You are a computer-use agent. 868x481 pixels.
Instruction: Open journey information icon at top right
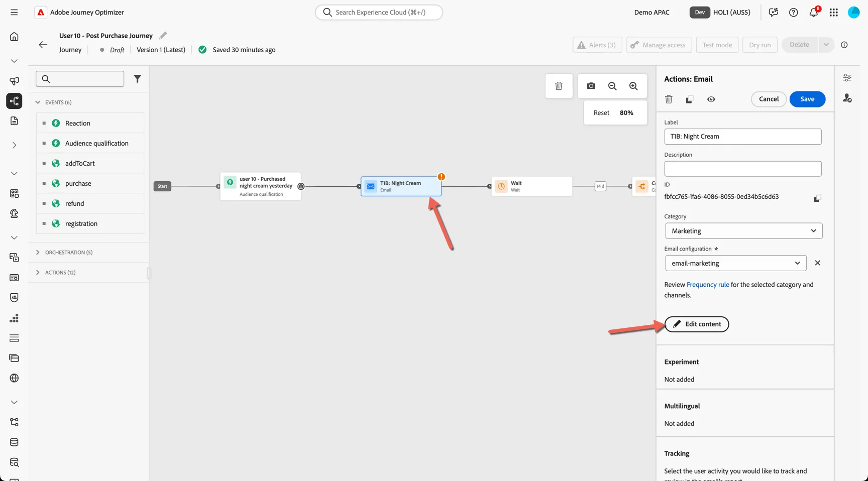click(844, 45)
